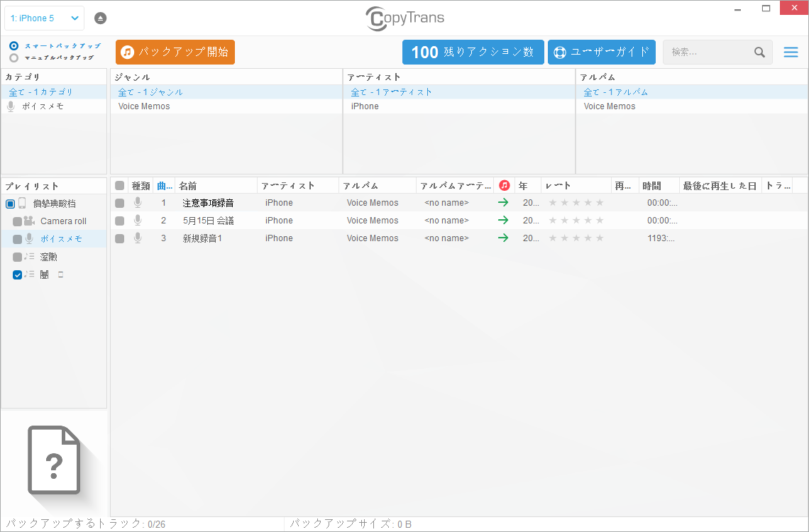Image resolution: width=809 pixels, height=532 pixels.
Task: Select ボイスメモ playlist in the sidebar
Action: point(61,239)
